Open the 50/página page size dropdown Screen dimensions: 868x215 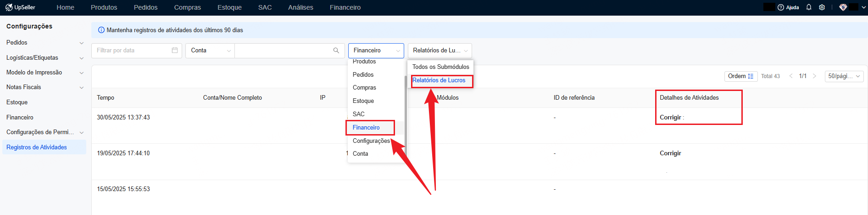tap(844, 76)
